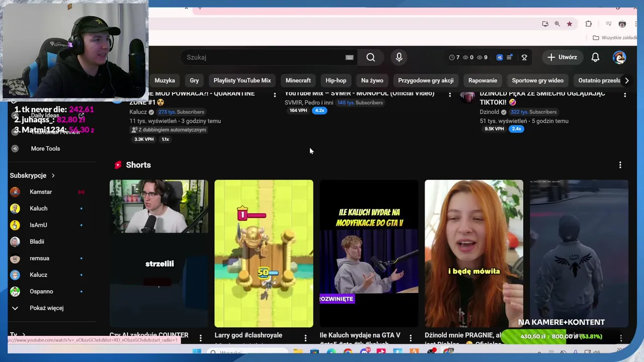Open the IsAmU channel avatar in sidebar
Screen dimensions: 644x362
[15, 225]
